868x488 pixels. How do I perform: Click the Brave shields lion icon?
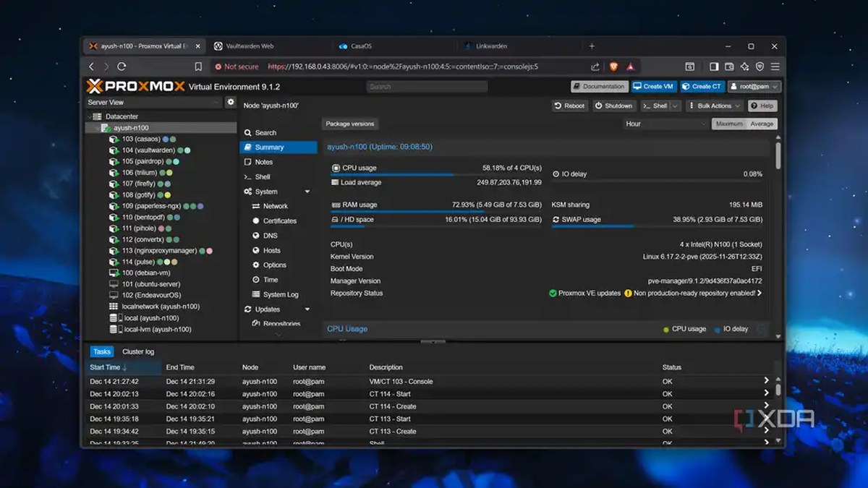point(613,67)
